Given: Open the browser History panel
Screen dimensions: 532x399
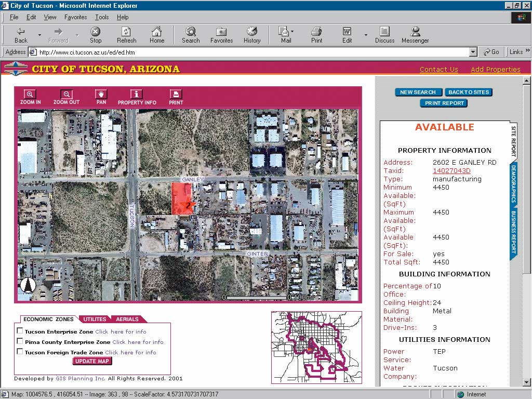Looking at the screenshot, I should [252, 35].
